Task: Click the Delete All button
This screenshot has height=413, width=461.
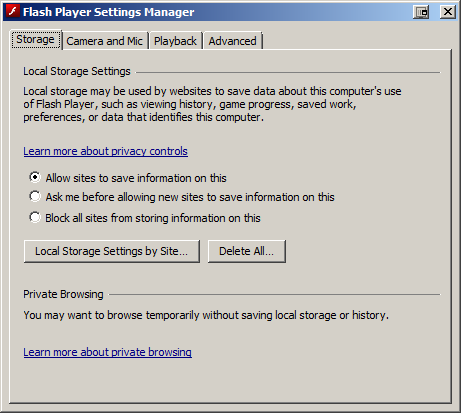Action: pos(247,251)
